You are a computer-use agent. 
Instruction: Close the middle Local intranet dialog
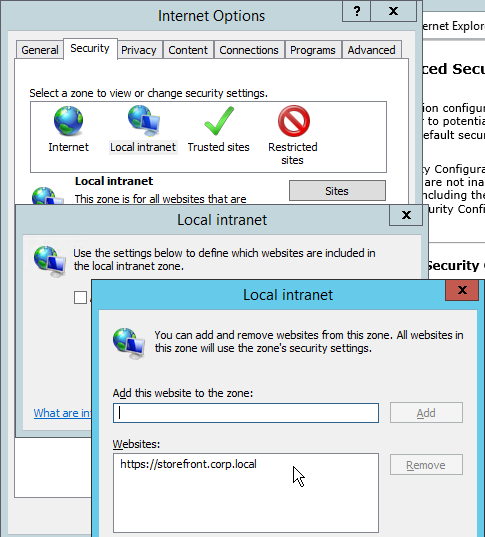point(406,215)
